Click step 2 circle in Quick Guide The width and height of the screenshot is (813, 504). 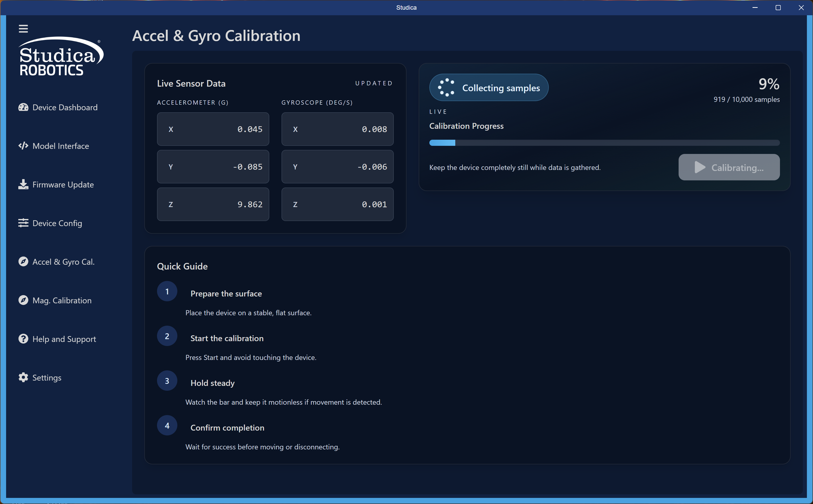point(167,336)
